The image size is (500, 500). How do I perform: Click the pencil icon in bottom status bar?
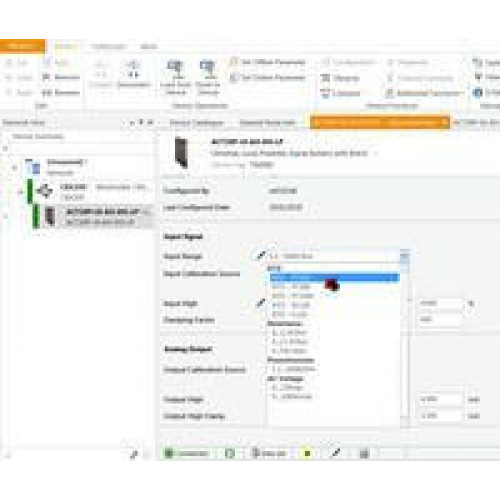coord(336,453)
